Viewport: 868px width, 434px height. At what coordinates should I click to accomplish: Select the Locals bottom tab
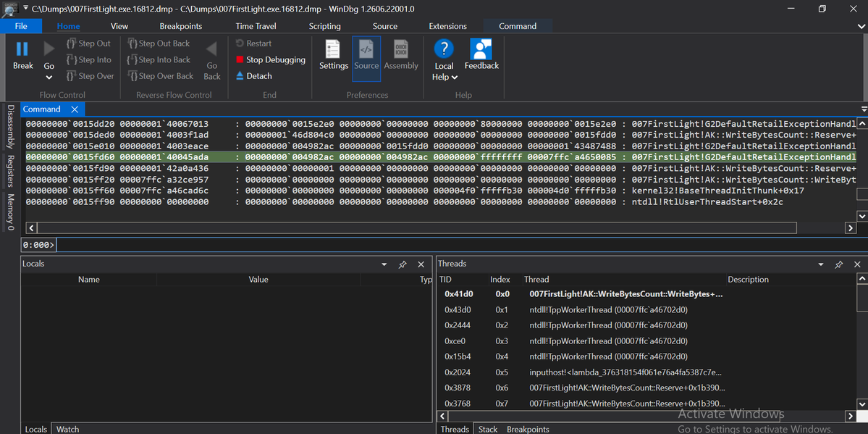coord(36,429)
